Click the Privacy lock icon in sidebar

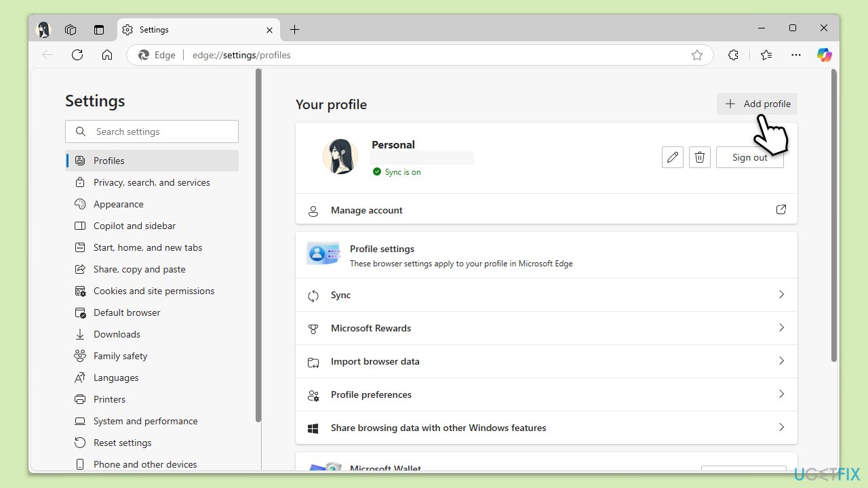point(80,182)
